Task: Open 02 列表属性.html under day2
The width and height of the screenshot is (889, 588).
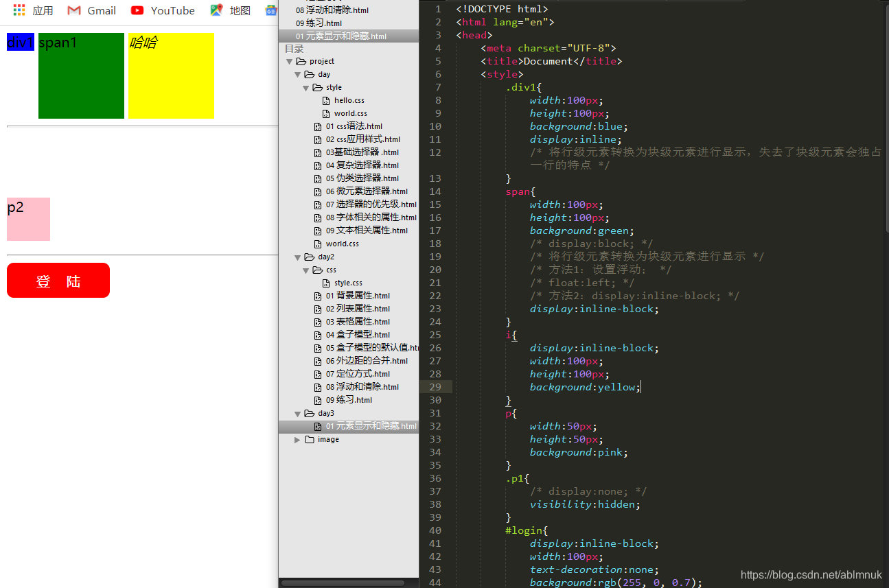Action: (x=358, y=309)
